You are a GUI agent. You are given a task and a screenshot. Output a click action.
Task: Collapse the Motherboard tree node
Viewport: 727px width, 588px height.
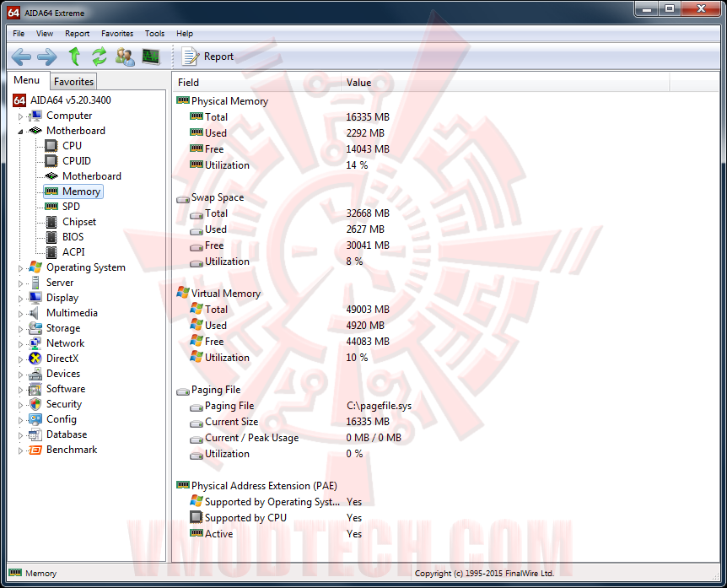coord(20,132)
